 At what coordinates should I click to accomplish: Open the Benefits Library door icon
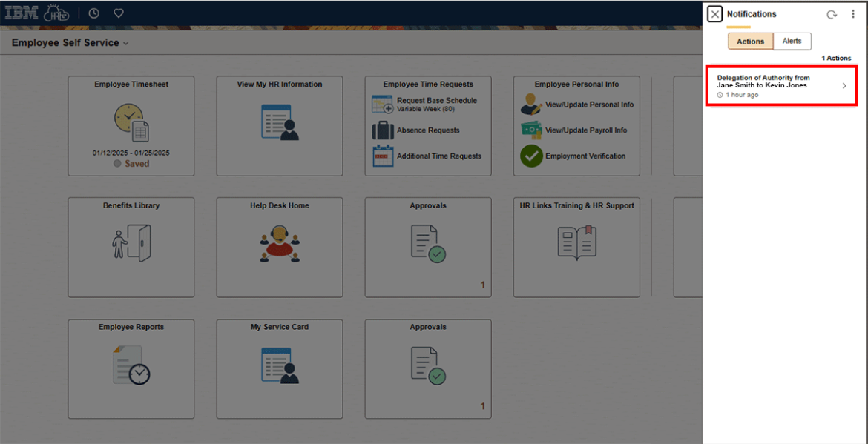(x=131, y=243)
